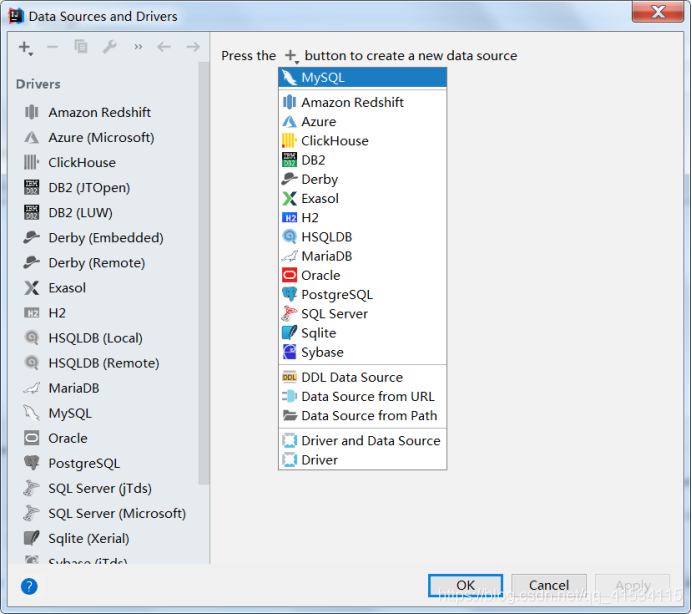Choose Data Source from URL entry
This screenshot has width=692, height=614.
[x=362, y=396]
